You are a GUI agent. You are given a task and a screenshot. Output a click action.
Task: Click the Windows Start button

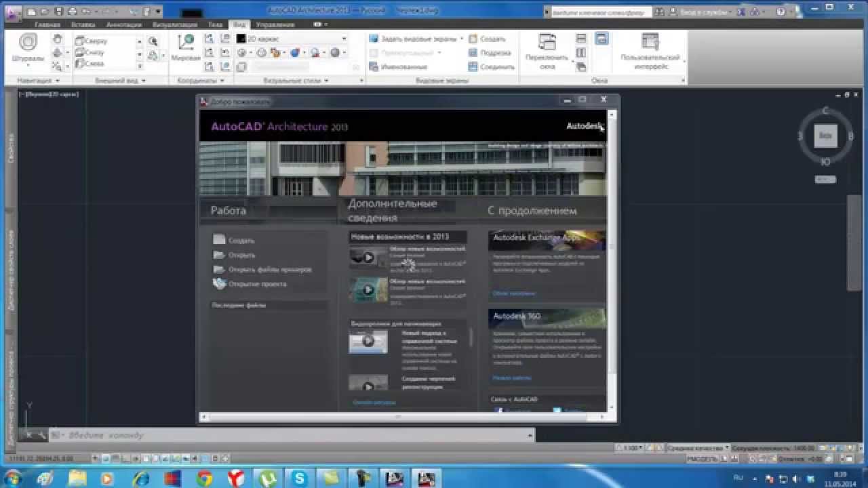13,478
